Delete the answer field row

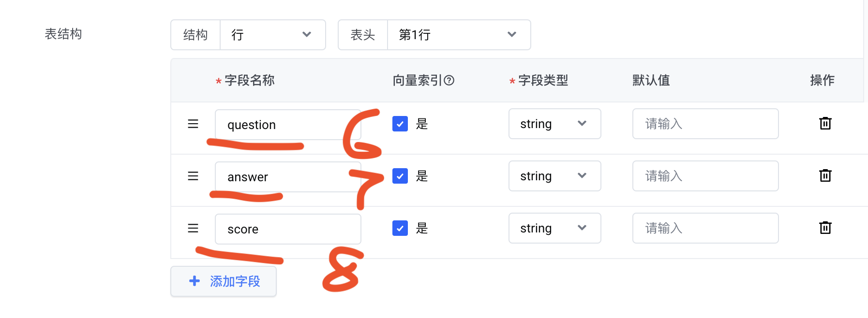point(825,176)
